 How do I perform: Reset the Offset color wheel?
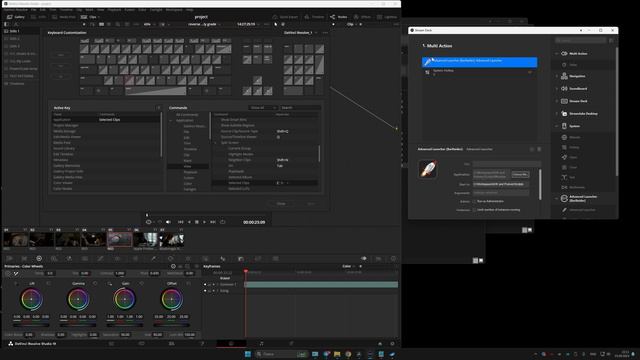point(188,283)
